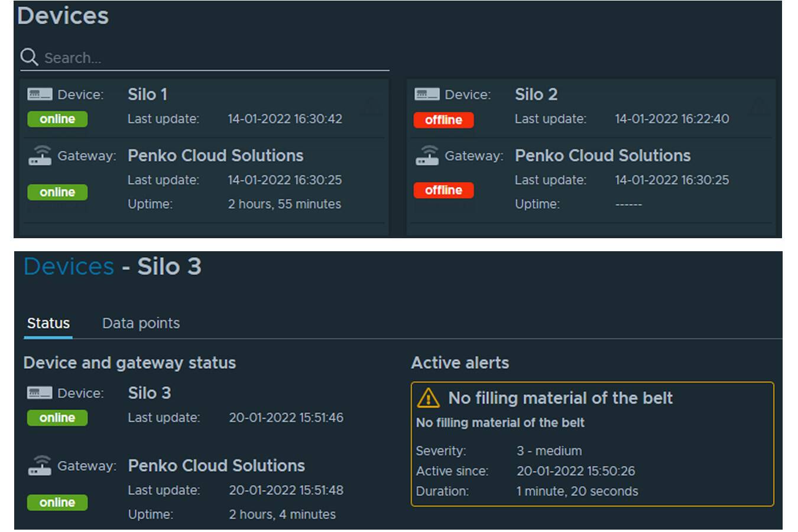Click the search magnifier icon
The width and height of the screenshot is (798, 532).
29,57
